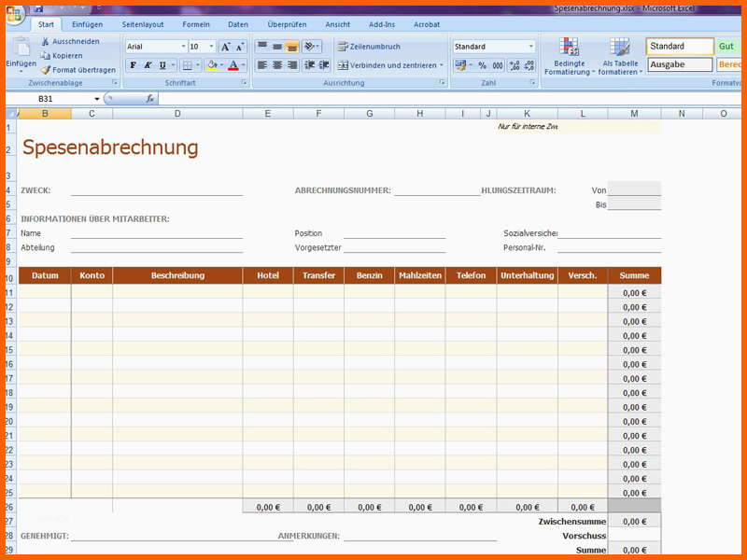Screen dimensions: 747x560
Task: Copy selection with Kopieren
Action: (62, 56)
